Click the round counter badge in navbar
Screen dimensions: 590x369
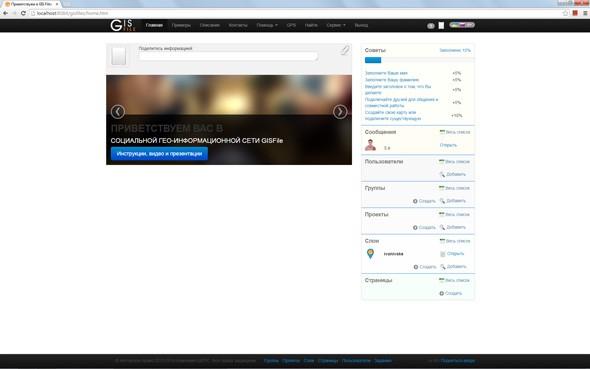tap(431, 26)
